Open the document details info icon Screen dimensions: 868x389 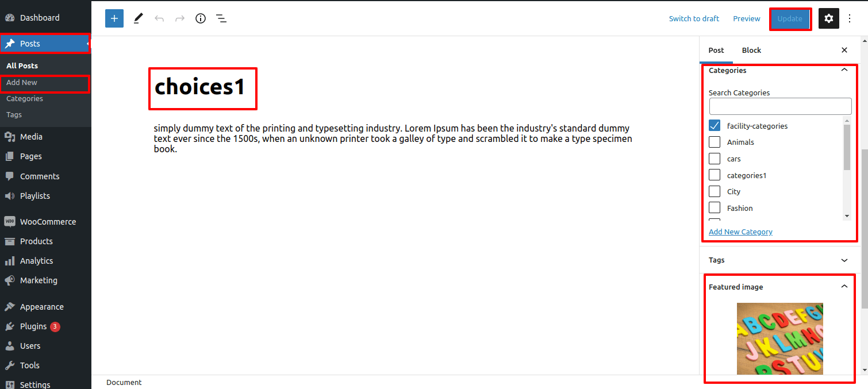(201, 18)
